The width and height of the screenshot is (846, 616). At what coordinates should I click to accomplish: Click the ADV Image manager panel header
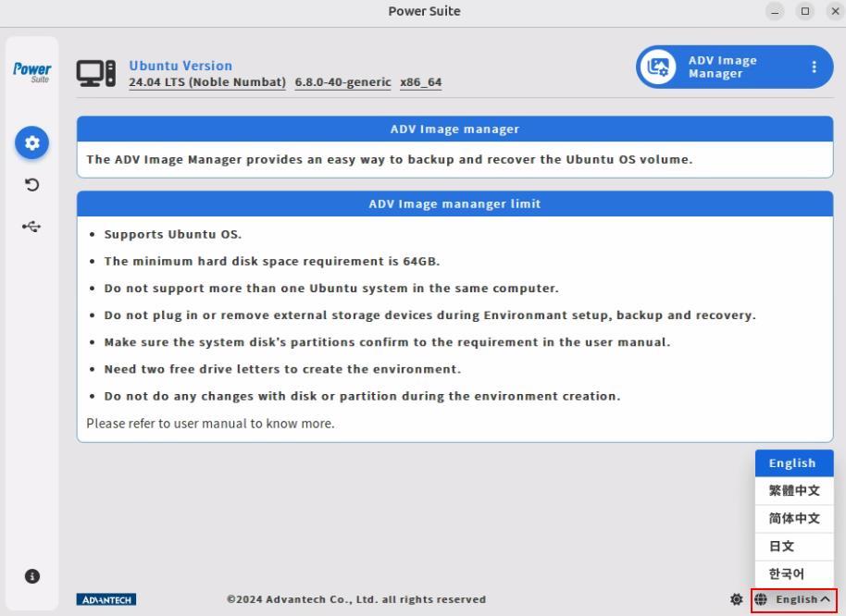tap(454, 129)
